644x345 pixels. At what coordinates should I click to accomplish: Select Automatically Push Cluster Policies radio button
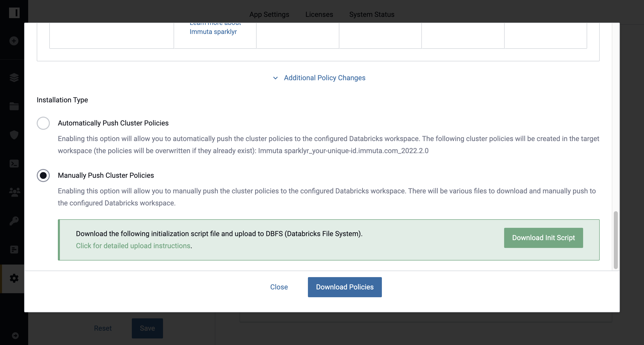pos(44,123)
